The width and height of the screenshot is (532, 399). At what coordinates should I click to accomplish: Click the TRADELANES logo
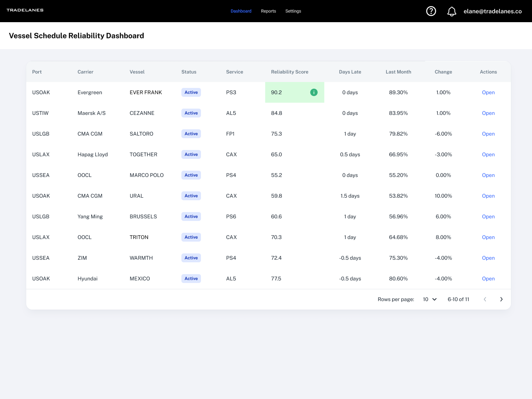25,10
